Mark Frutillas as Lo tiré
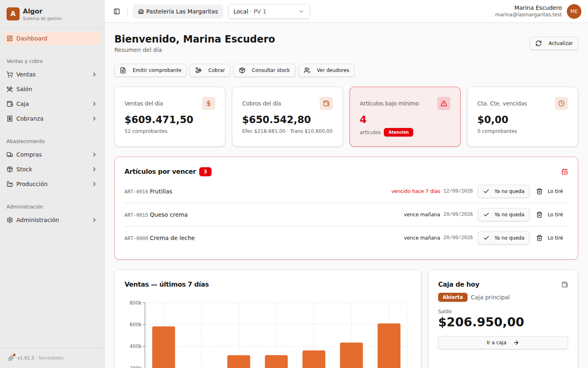 click(x=550, y=191)
